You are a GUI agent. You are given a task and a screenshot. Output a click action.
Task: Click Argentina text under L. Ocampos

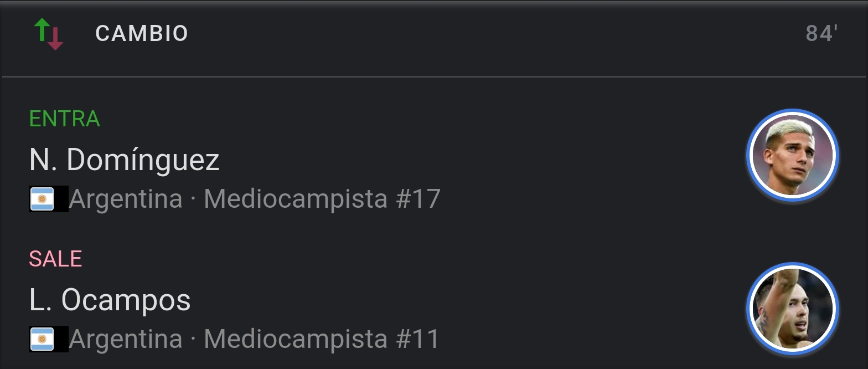coord(126,339)
